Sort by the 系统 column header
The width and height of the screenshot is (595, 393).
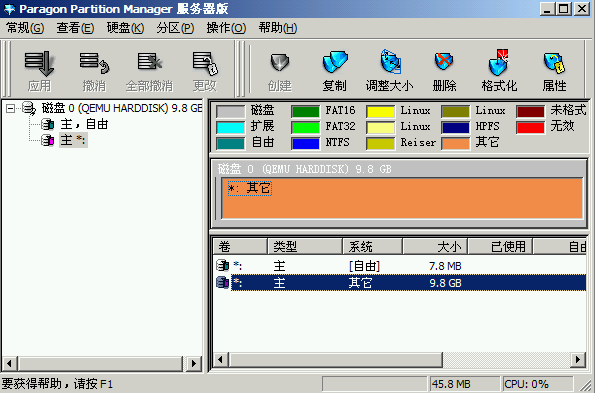(372, 247)
